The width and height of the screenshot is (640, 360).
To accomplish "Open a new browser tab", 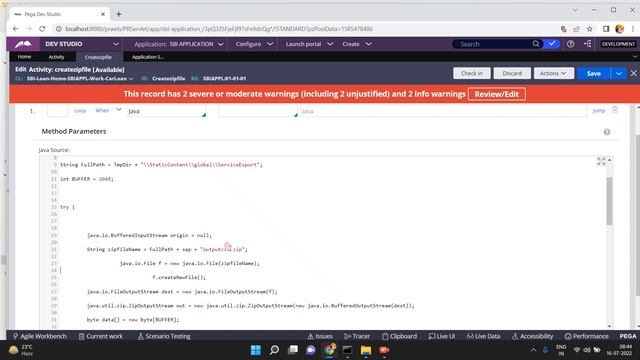I will (x=119, y=14).
